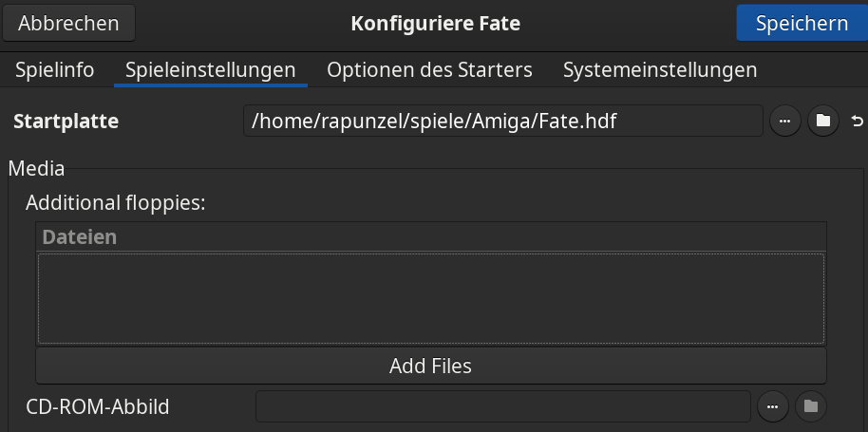Click the Additional floppies label
The height and width of the screenshot is (432, 868).
(116, 203)
